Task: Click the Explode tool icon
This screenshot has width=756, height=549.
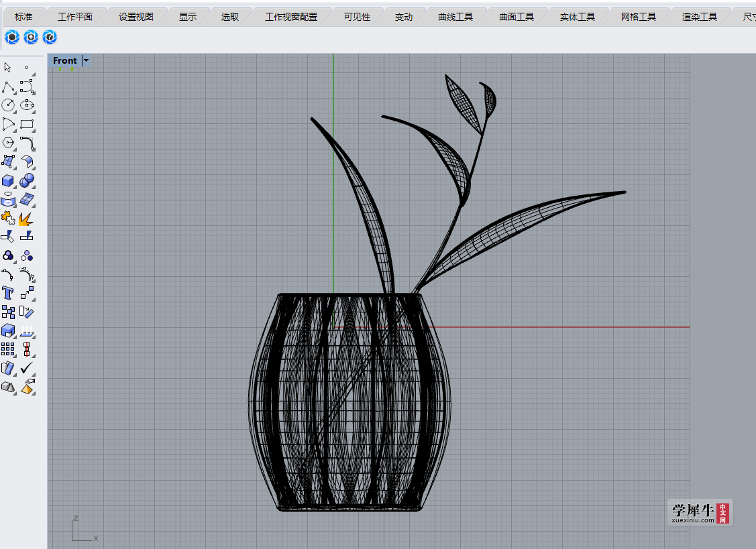Action: click(27, 219)
